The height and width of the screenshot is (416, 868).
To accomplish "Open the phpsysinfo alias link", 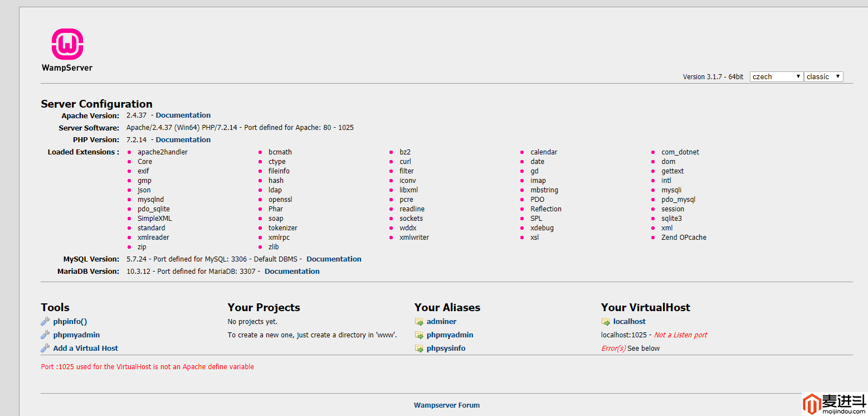I will 446,349.
